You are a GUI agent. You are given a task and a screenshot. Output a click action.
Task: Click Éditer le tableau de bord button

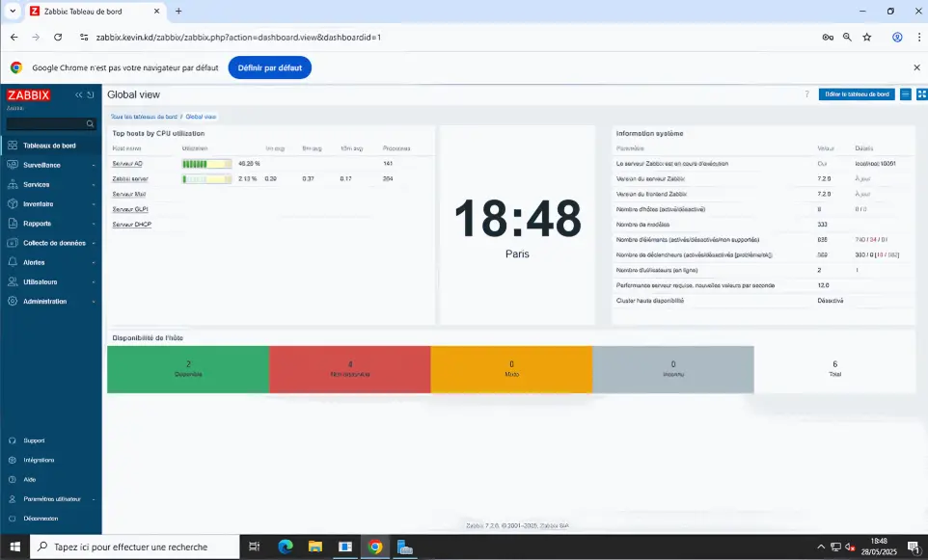click(857, 94)
